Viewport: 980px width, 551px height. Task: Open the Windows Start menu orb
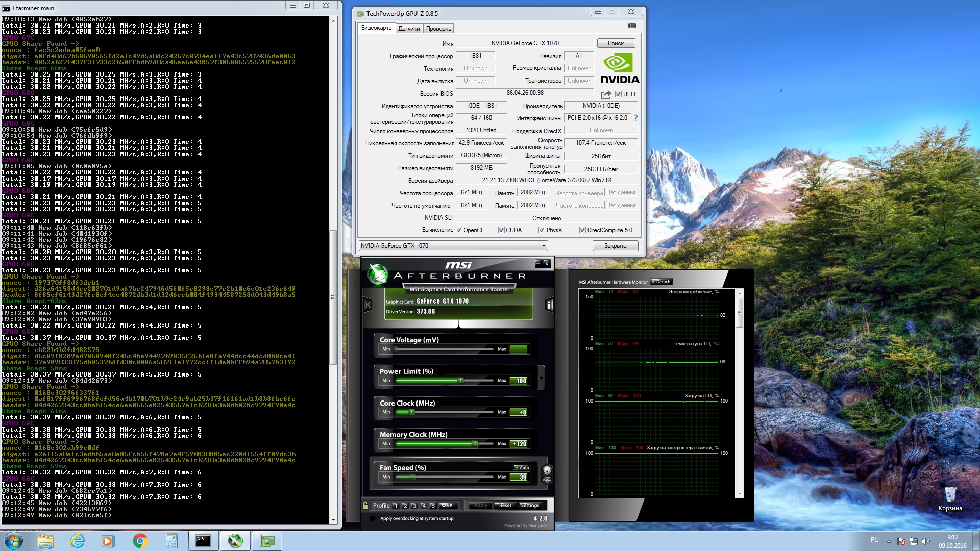coord(14,541)
